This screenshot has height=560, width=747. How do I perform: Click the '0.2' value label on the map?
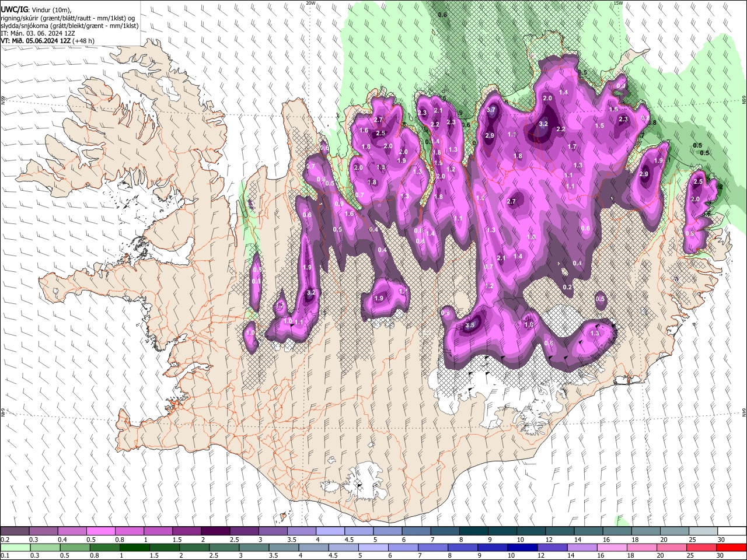(567, 287)
